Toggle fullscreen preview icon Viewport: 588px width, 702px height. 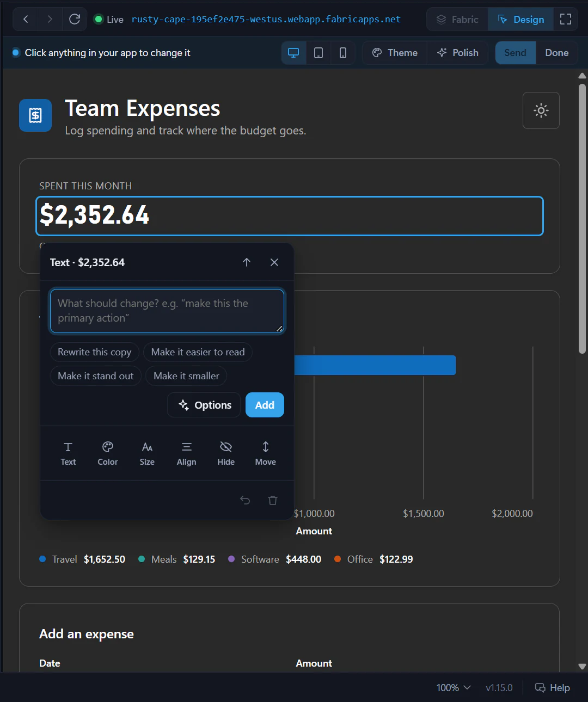click(x=566, y=20)
